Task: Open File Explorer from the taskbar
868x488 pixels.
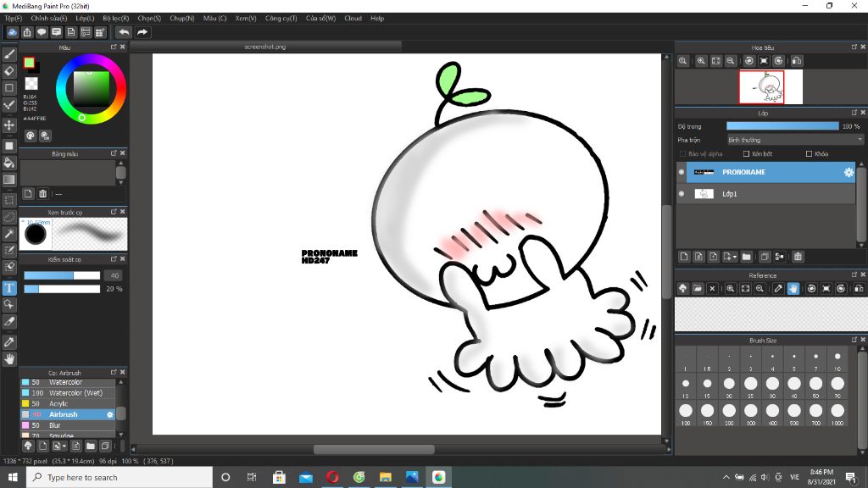Action: pos(386,477)
